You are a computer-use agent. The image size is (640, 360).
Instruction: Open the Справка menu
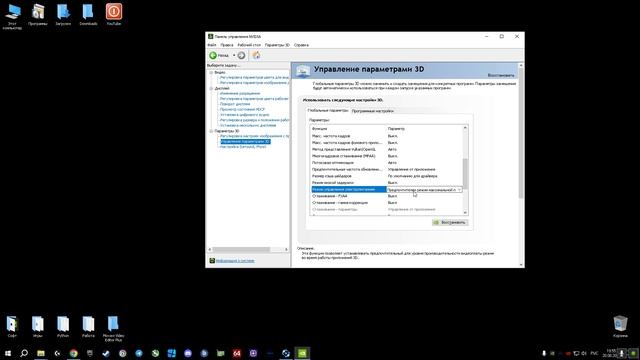pyautogui.click(x=301, y=45)
